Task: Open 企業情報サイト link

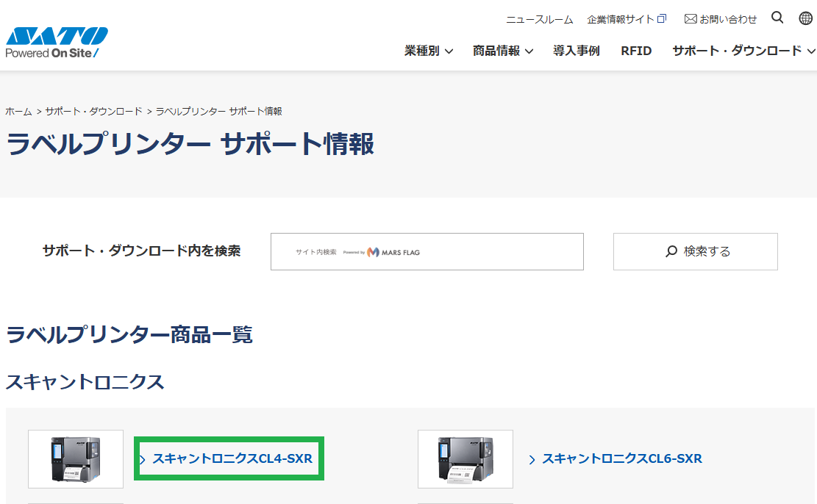Action: pyautogui.click(x=621, y=19)
